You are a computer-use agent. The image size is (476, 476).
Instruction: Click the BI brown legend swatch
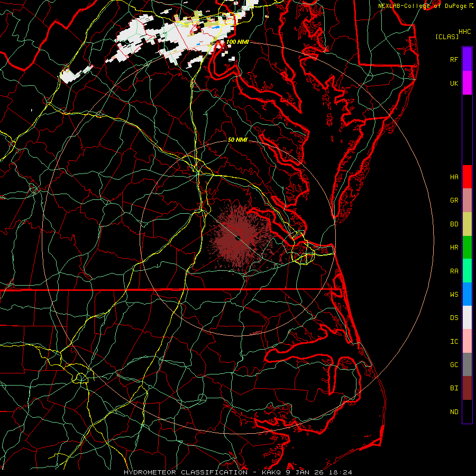[467, 388]
